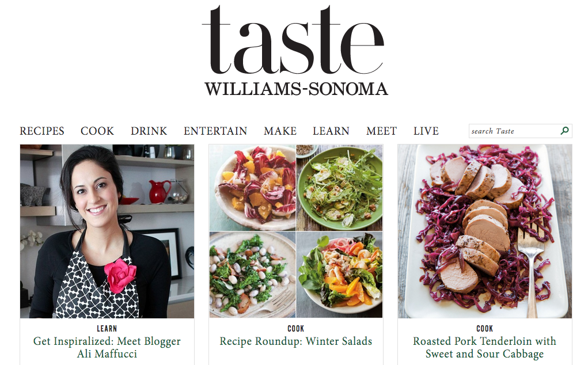Open the Entertain section
The width and height of the screenshot is (588, 365).
(x=215, y=131)
